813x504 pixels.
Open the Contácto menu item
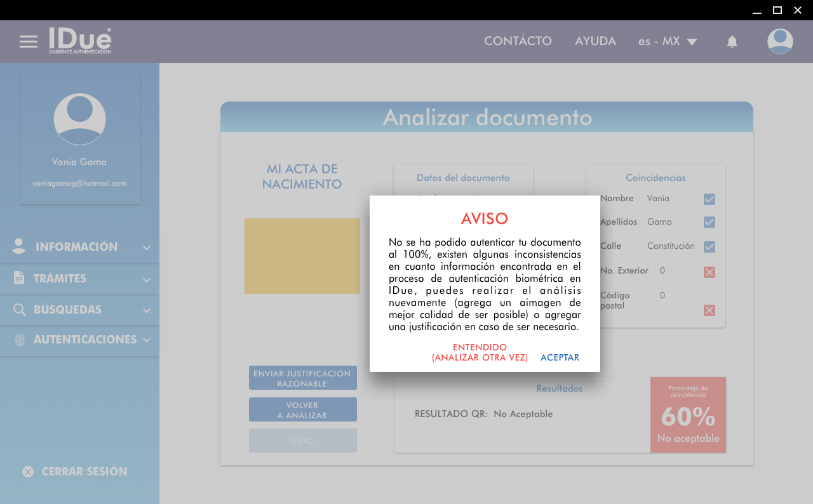518,41
